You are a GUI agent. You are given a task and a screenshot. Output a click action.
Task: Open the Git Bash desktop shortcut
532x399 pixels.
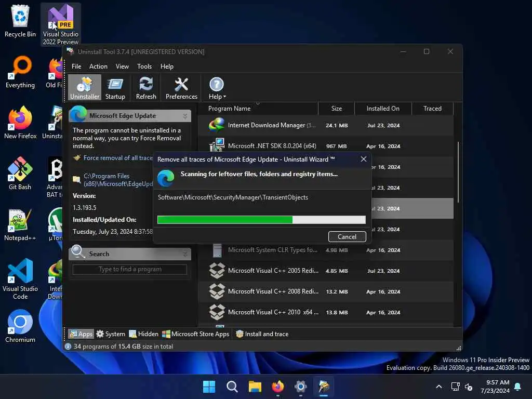click(x=20, y=174)
